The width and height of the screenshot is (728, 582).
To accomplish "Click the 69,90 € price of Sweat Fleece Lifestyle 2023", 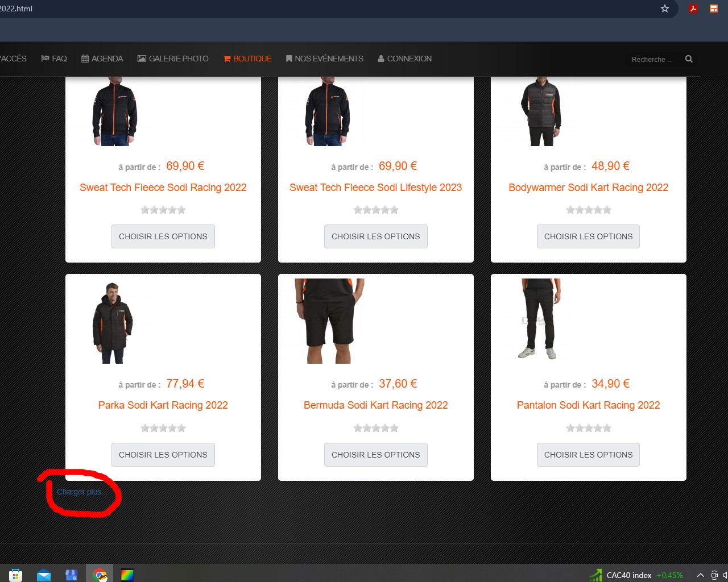I will click(x=398, y=166).
